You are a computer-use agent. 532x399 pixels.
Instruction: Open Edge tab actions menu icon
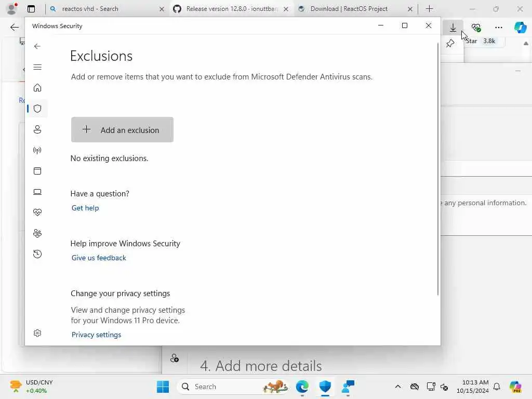click(x=31, y=9)
